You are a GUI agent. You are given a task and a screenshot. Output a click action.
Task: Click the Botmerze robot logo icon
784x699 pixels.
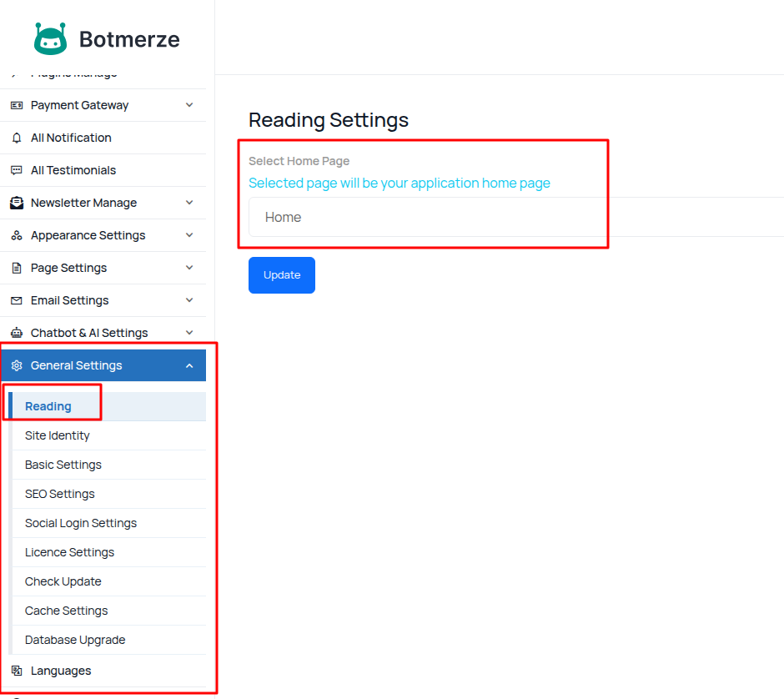tap(50, 39)
